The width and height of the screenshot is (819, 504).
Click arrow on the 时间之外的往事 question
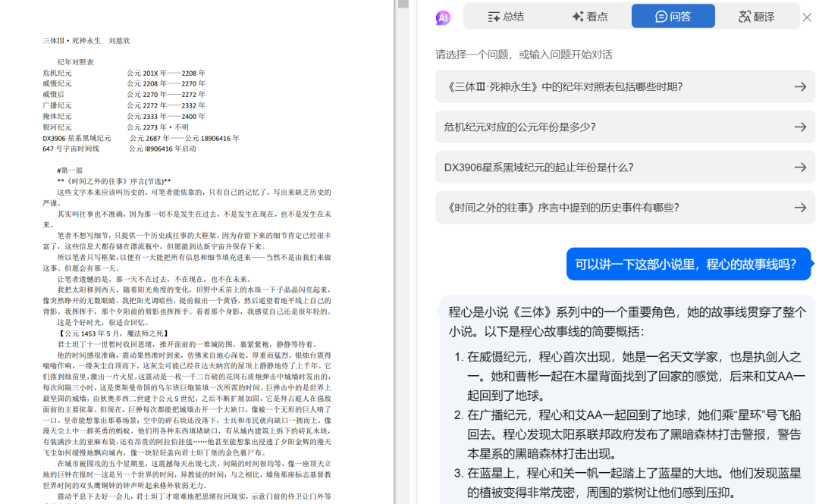pyautogui.click(x=800, y=208)
